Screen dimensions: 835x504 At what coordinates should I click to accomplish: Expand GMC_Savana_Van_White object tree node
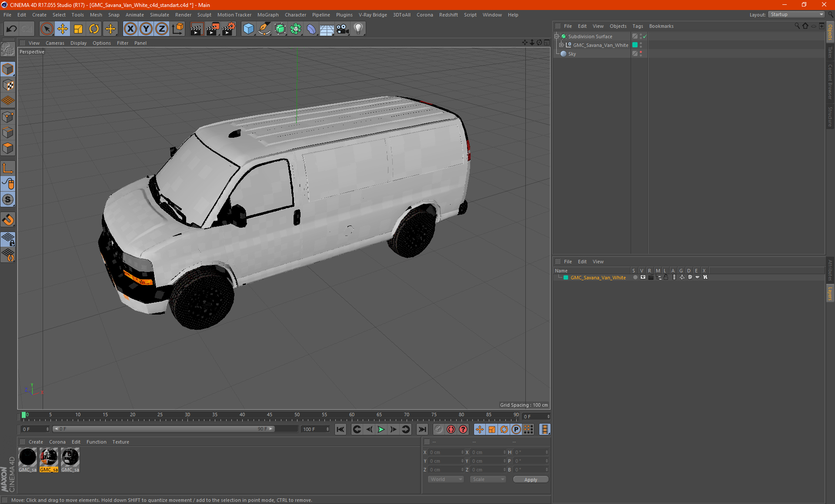tap(561, 45)
